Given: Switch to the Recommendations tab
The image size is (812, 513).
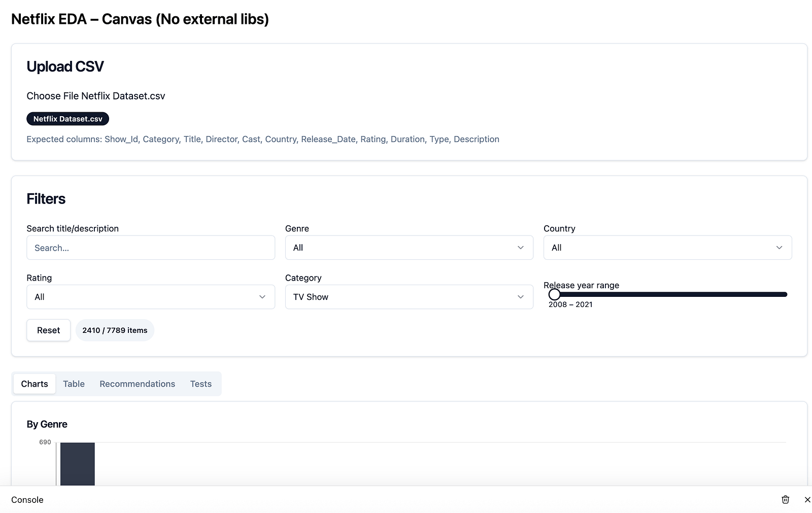Looking at the screenshot, I should point(137,384).
